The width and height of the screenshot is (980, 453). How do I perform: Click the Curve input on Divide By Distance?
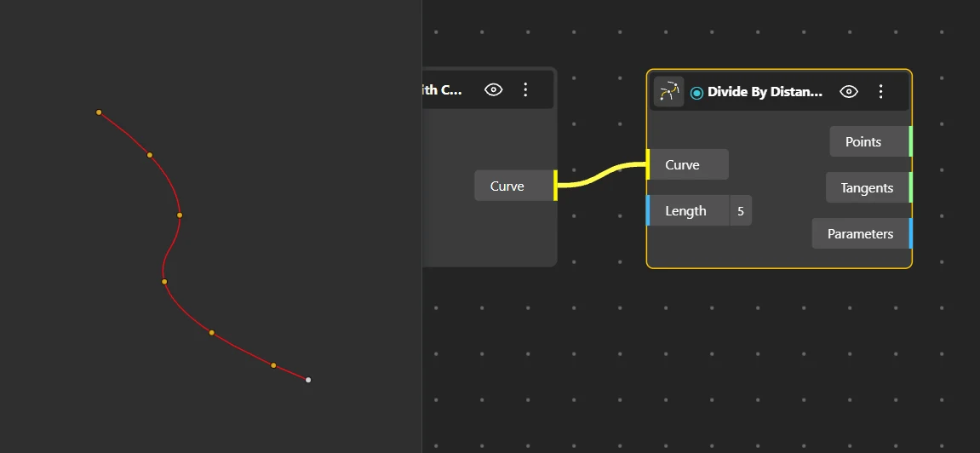[687, 165]
